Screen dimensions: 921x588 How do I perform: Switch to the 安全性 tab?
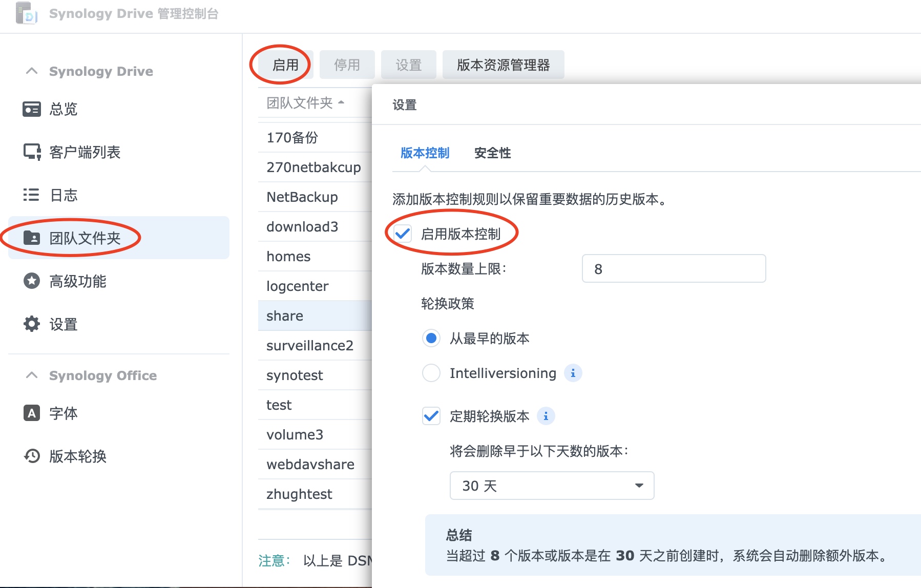[492, 153]
